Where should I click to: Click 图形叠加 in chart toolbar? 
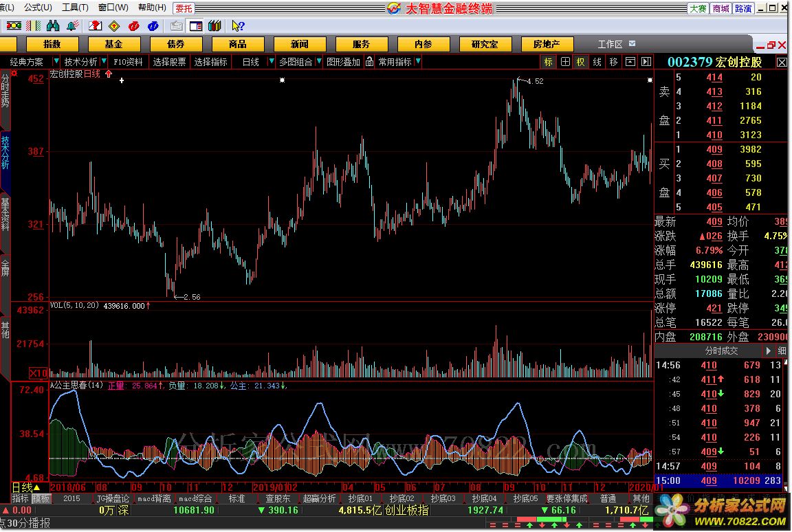coord(344,62)
